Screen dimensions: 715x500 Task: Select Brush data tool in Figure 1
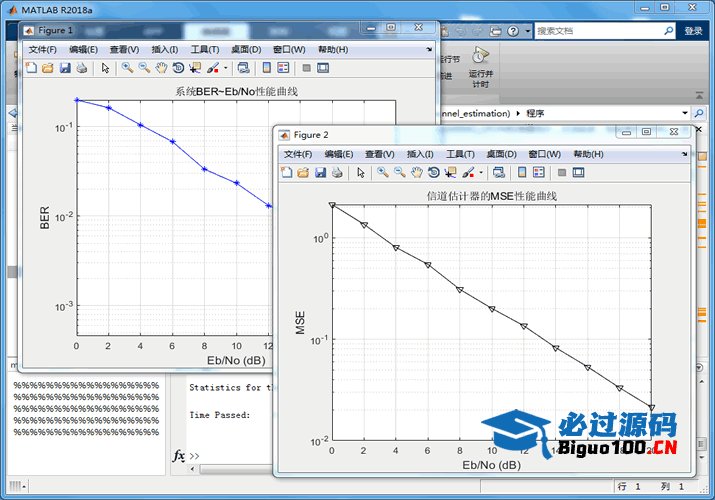[x=213, y=68]
